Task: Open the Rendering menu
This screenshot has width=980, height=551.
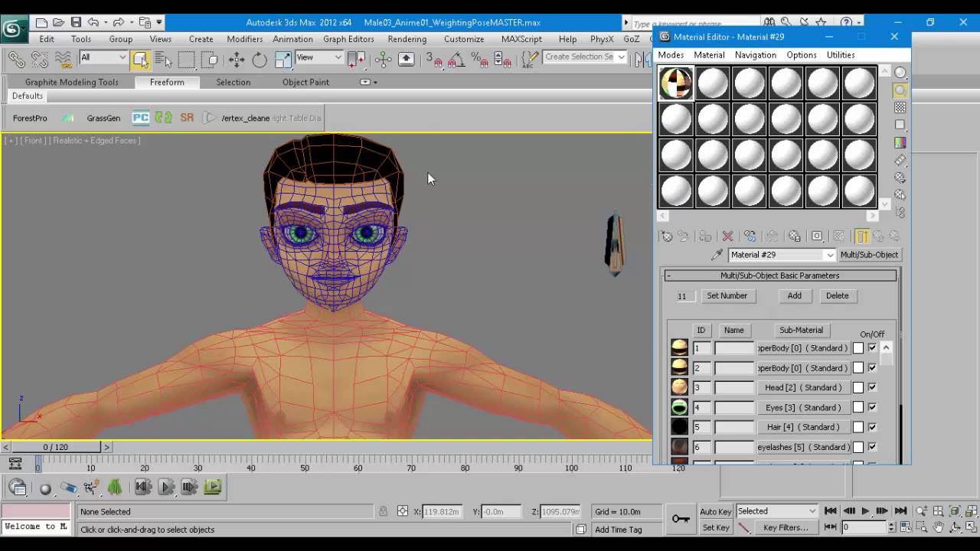Action: 407,39
